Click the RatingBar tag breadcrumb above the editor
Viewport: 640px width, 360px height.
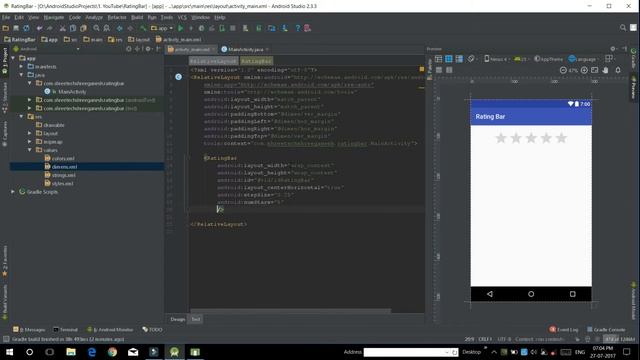tap(256, 61)
